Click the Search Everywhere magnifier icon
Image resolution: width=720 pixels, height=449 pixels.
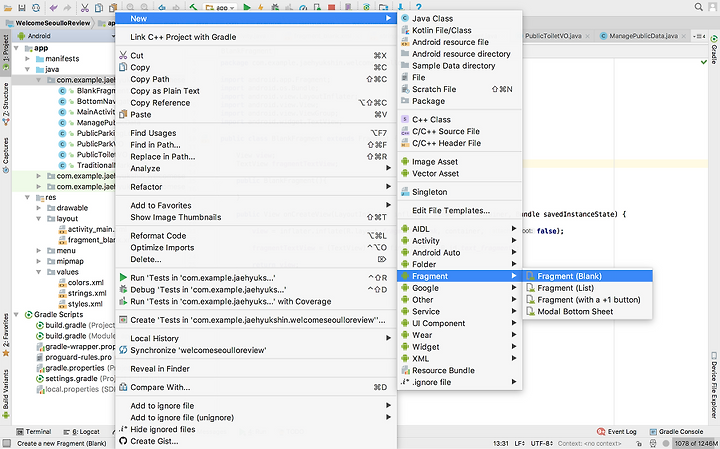click(698, 7)
